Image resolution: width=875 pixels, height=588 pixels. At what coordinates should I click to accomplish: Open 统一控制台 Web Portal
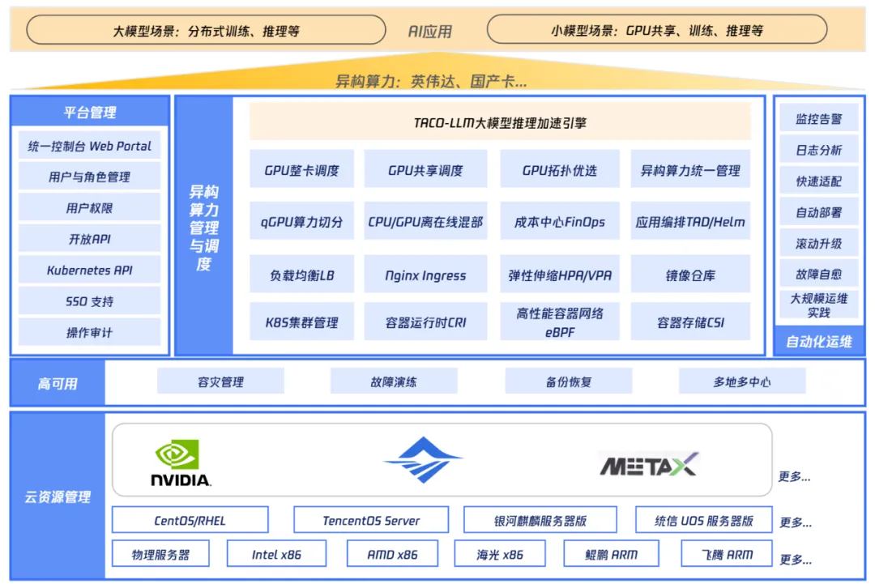[89, 146]
